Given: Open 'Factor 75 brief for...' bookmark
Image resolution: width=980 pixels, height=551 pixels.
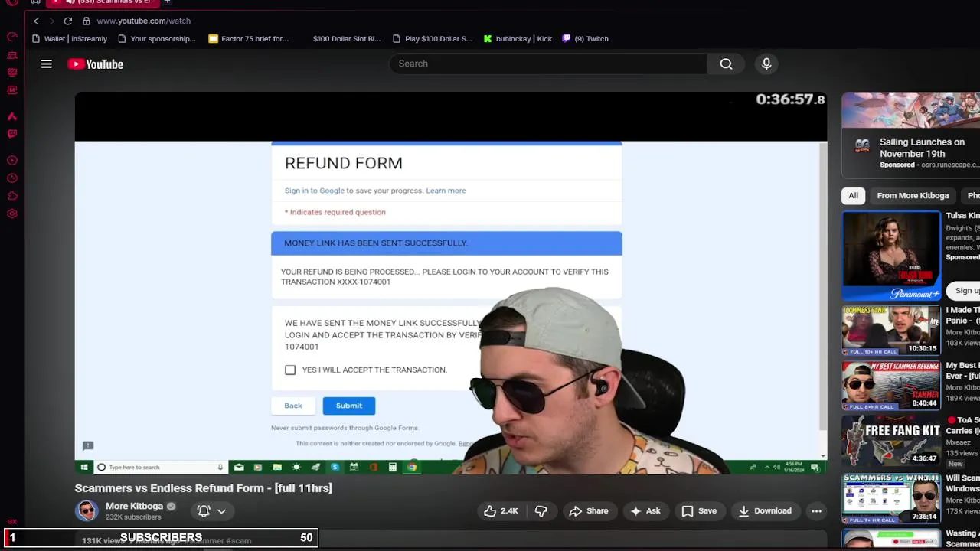Looking at the screenshot, I should coord(248,38).
